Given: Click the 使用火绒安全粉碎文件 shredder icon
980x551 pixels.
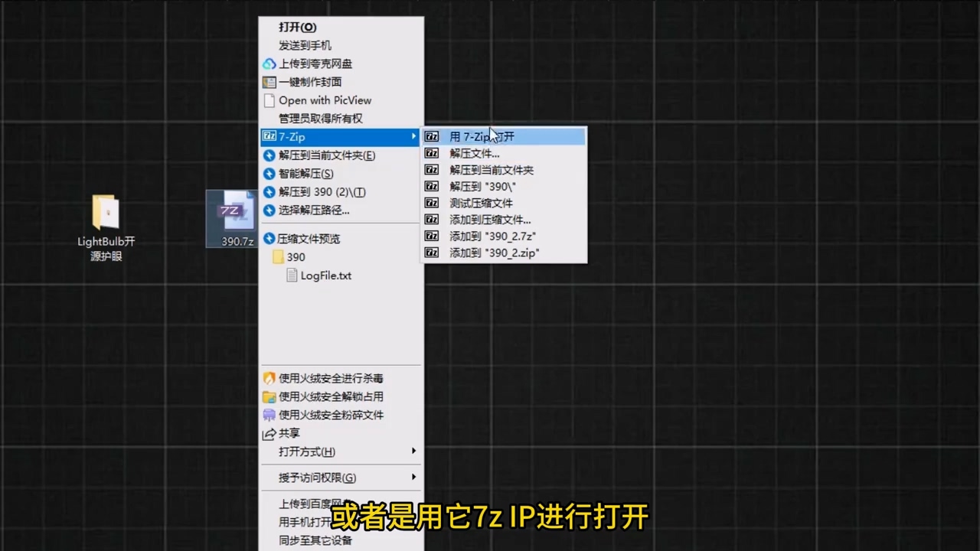Looking at the screenshot, I should (269, 415).
